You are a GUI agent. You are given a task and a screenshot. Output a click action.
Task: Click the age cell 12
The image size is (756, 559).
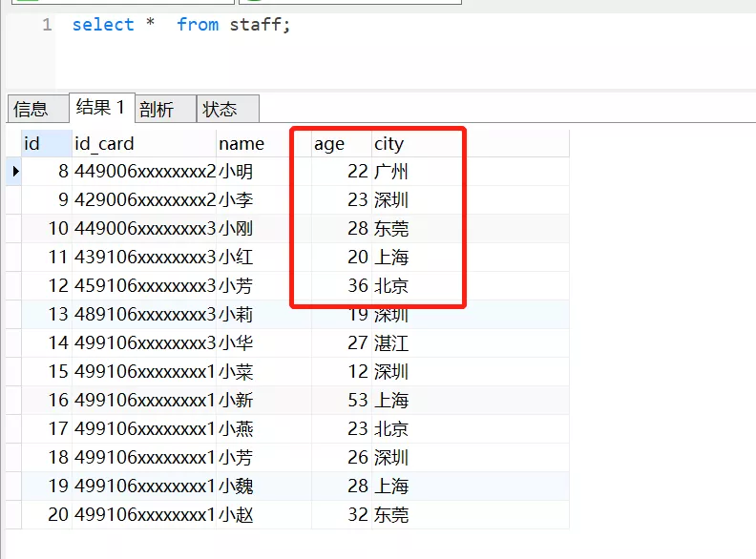point(342,371)
